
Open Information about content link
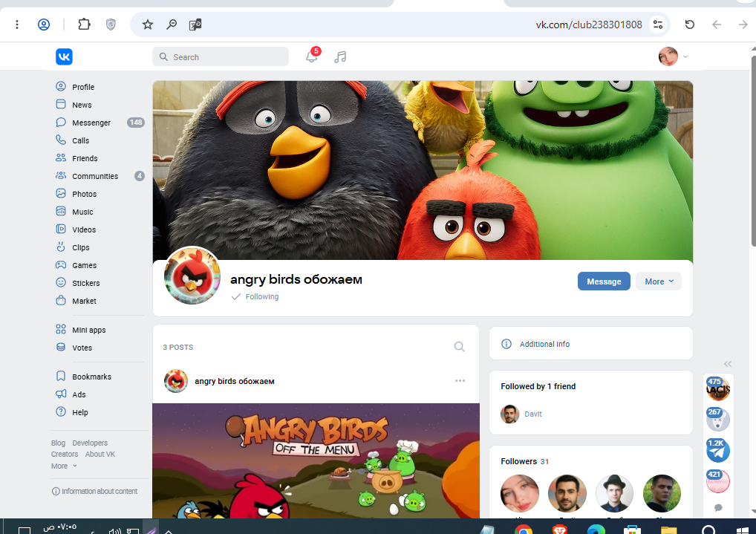[94, 491]
